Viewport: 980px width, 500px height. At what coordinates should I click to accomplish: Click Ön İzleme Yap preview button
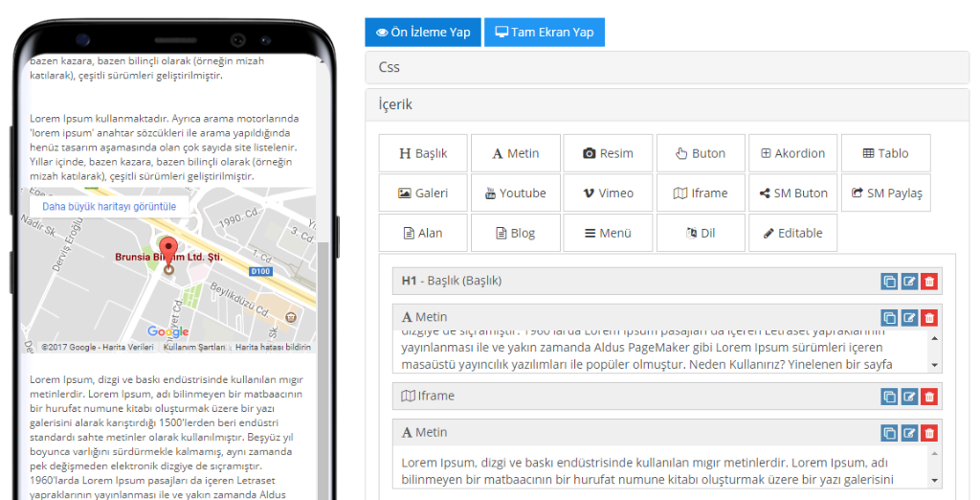pyautogui.click(x=423, y=32)
